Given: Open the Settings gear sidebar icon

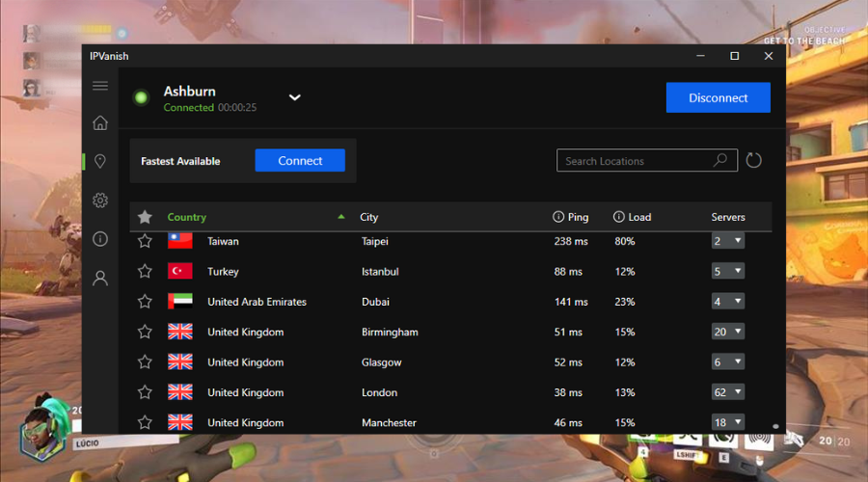Looking at the screenshot, I should pos(100,201).
